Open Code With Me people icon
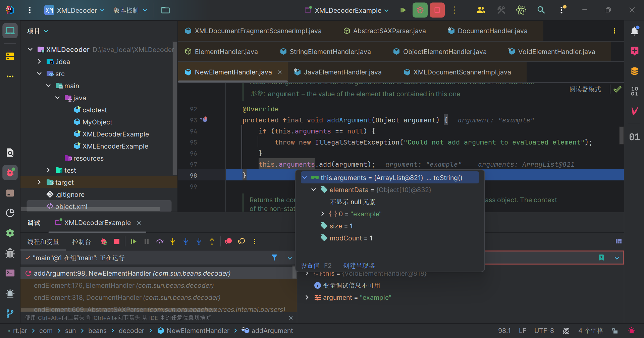Image resolution: width=644 pixels, height=338 pixels. [481, 10]
